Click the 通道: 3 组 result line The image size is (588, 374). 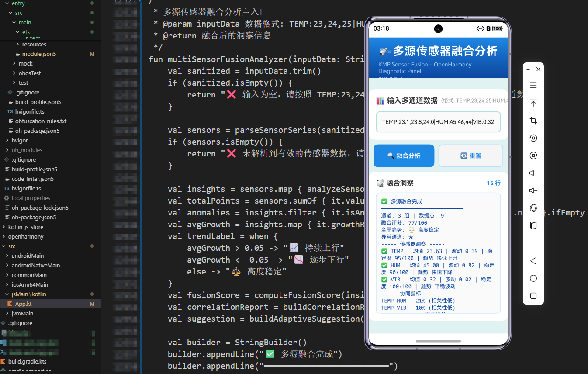[x=412, y=216]
